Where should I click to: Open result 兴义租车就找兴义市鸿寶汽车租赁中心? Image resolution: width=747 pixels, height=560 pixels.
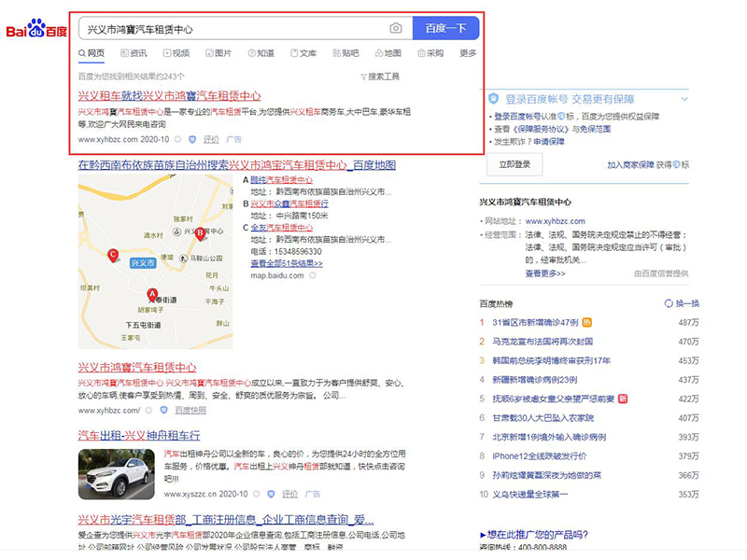tap(169, 96)
